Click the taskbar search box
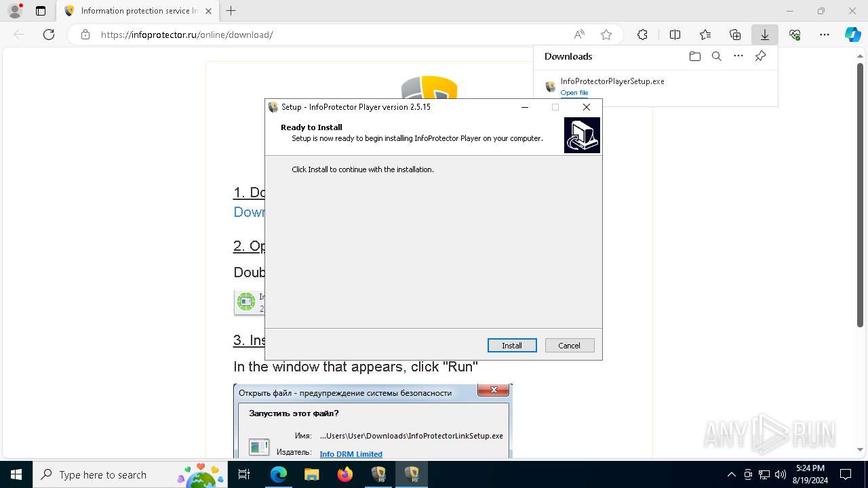The width and height of the screenshot is (868, 488). tap(130, 474)
